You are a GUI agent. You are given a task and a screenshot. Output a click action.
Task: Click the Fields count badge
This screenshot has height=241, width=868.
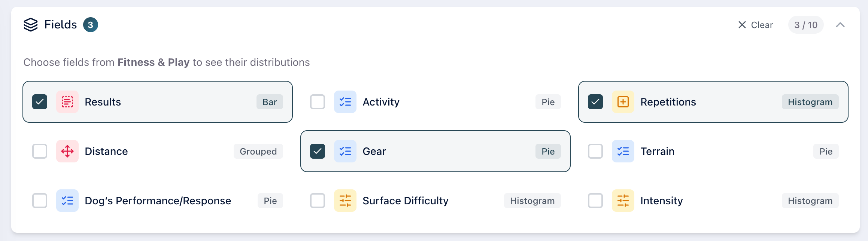91,25
